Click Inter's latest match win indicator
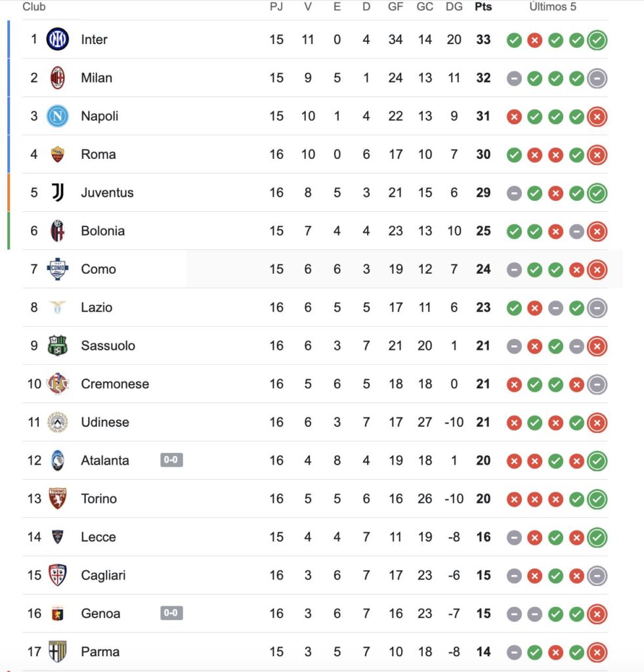 pyautogui.click(x=597, y=40)
